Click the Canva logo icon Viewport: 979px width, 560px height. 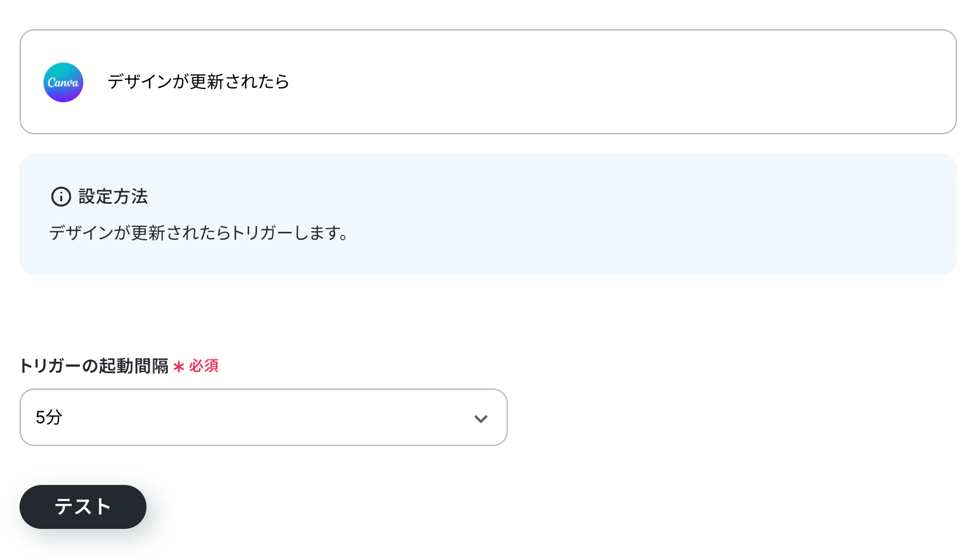(x=63, y=82)
